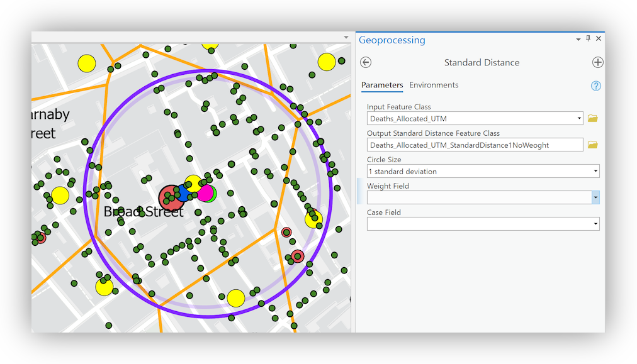
Task: Select the magenta circle near Broad Street
Action: coord(205,194)
